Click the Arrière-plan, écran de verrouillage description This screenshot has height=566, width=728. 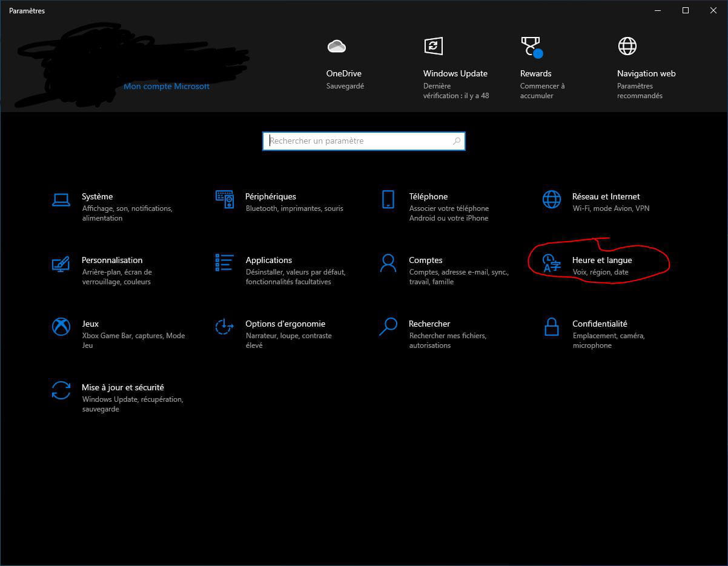click(117, 277)
